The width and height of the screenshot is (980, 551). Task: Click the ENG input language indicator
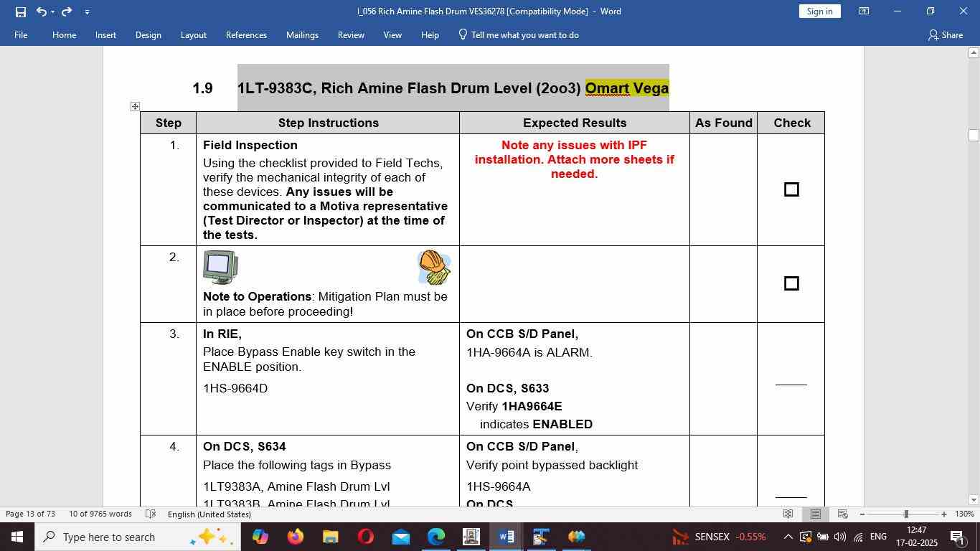[x=878, y=537]
